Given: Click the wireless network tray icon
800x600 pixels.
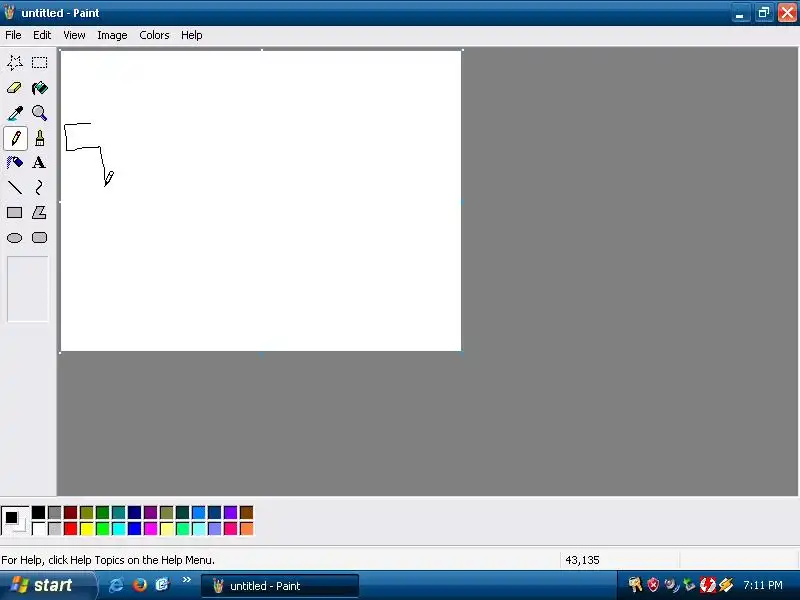Looking at the screenshot, I should pos(671,585).
